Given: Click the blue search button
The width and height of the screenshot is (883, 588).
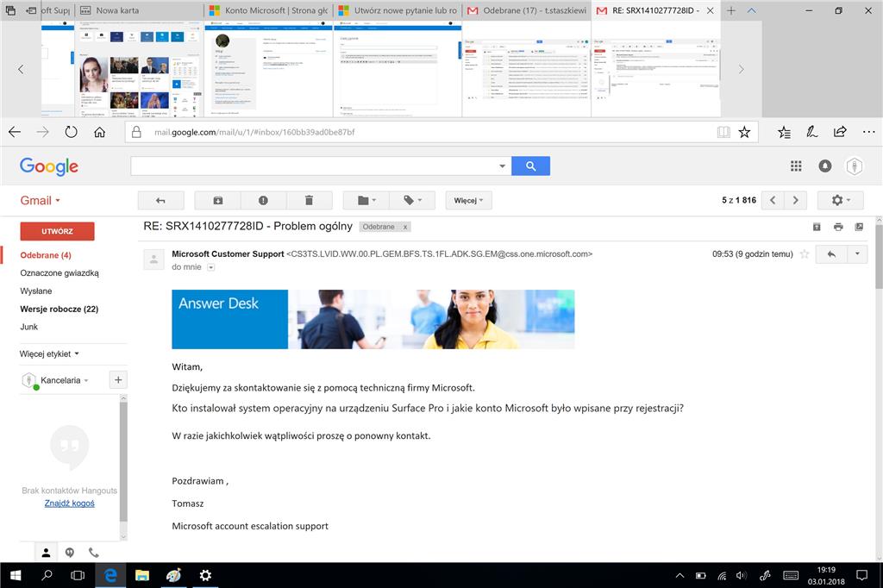Looking at the screenshot, I should click(530, 166).
